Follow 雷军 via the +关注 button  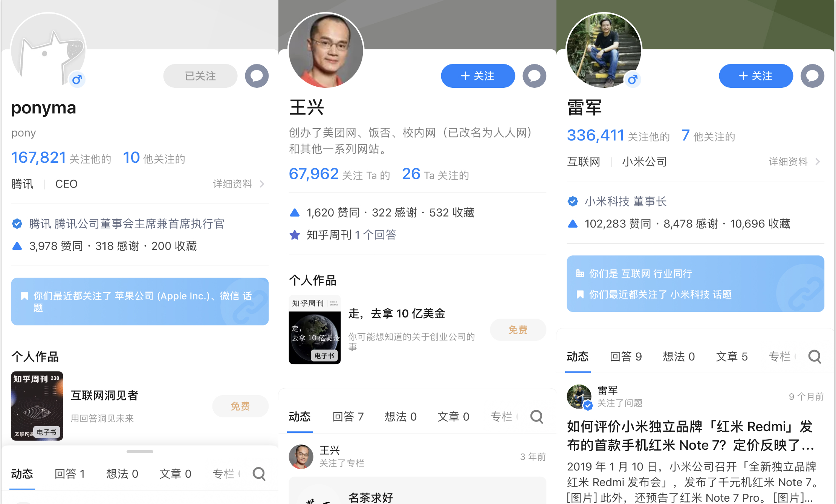coord(756,76)
